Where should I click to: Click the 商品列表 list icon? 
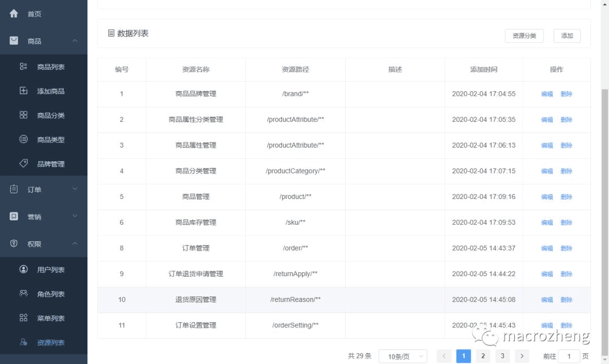pyautogui.click(x=23, y=66)
